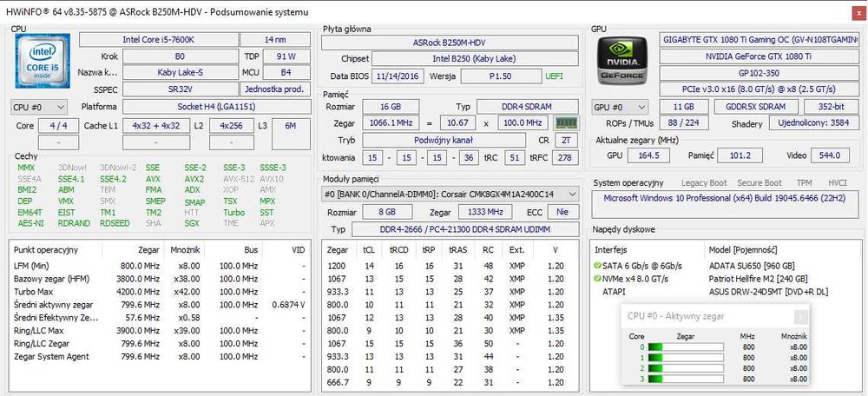This screenshot has height=396, width=868.
Task: Click the Intel B250 (Kaby Lake) chipset field
Action: [x=475, y=59]
